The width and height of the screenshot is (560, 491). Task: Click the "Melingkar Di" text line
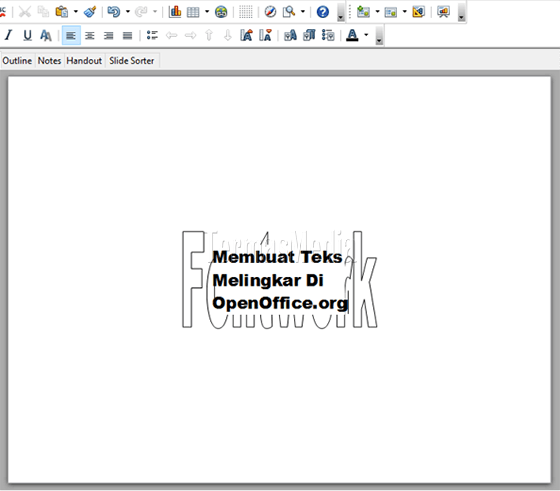[268, 280]
